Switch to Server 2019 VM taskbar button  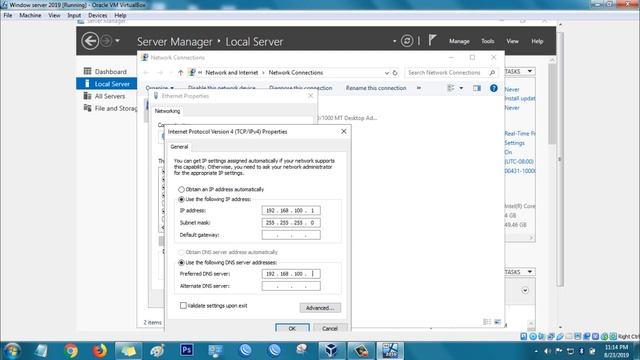[x=390, y=351]
